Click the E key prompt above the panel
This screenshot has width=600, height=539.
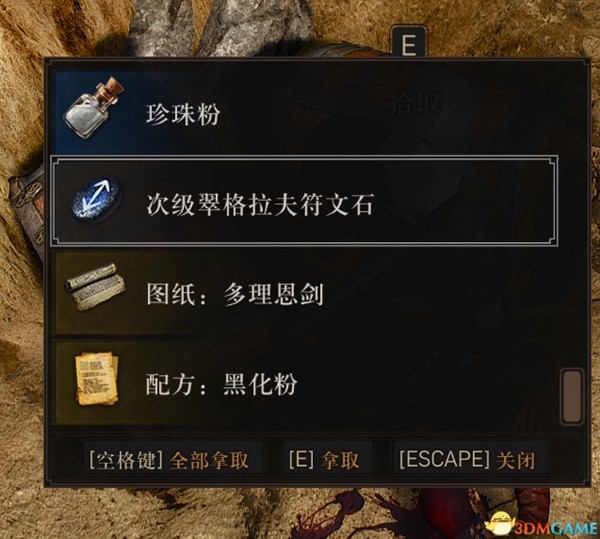pyautogui.click(x=408, y=42)
